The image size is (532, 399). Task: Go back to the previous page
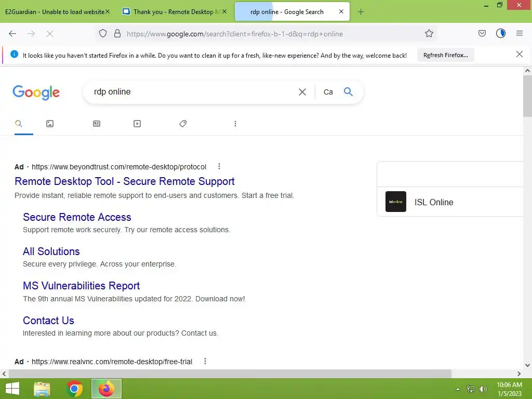12,34
